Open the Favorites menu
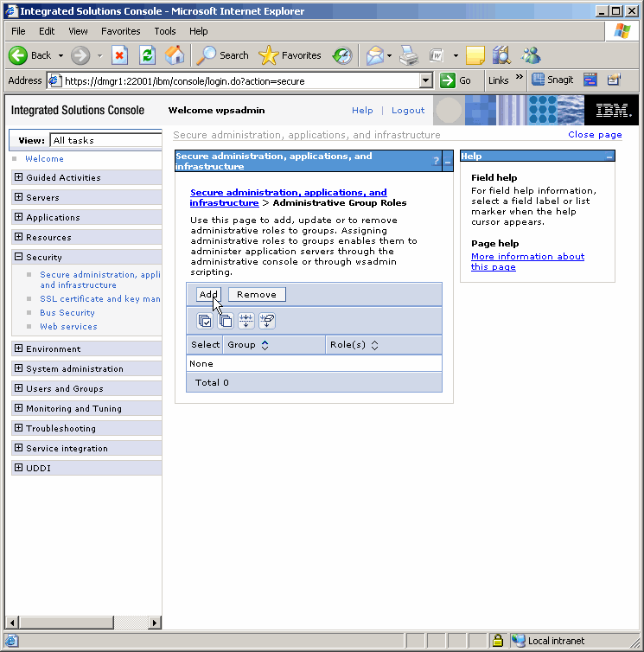 pos(120,31)
